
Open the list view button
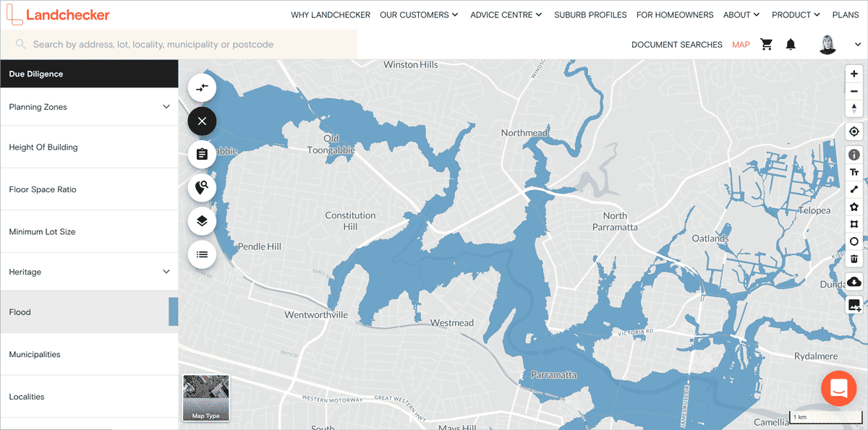point(202,254)
